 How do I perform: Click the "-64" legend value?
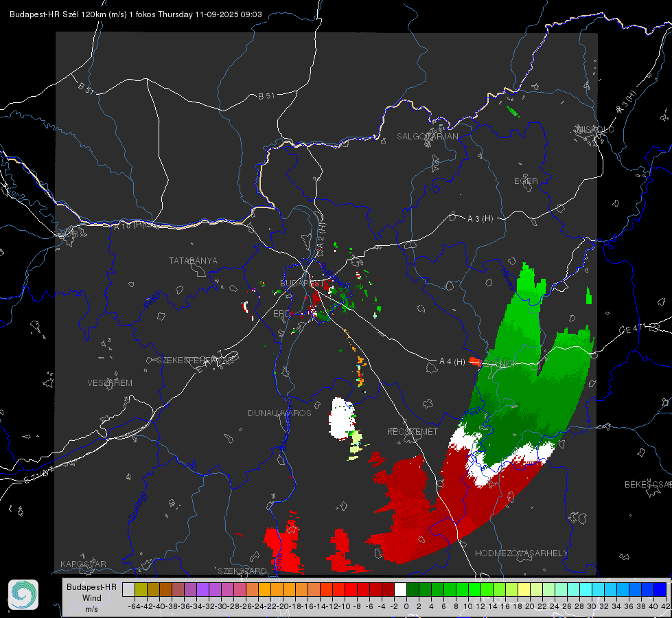134,606
